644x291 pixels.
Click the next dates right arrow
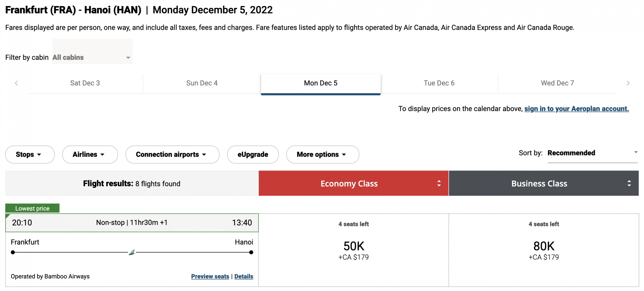point(628,83)
